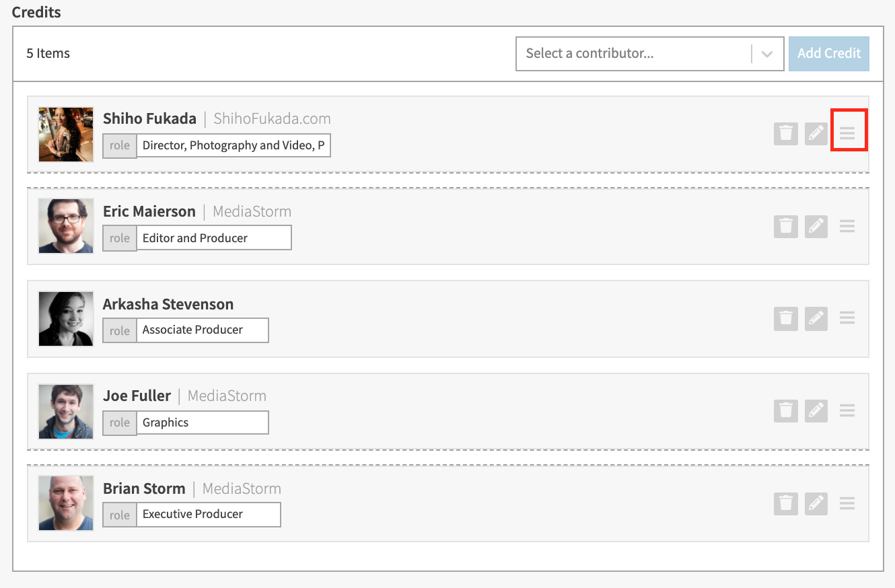The image size is (895, 588).
Task: Click Shiho Fukada's role field
Action: point(234,145)
